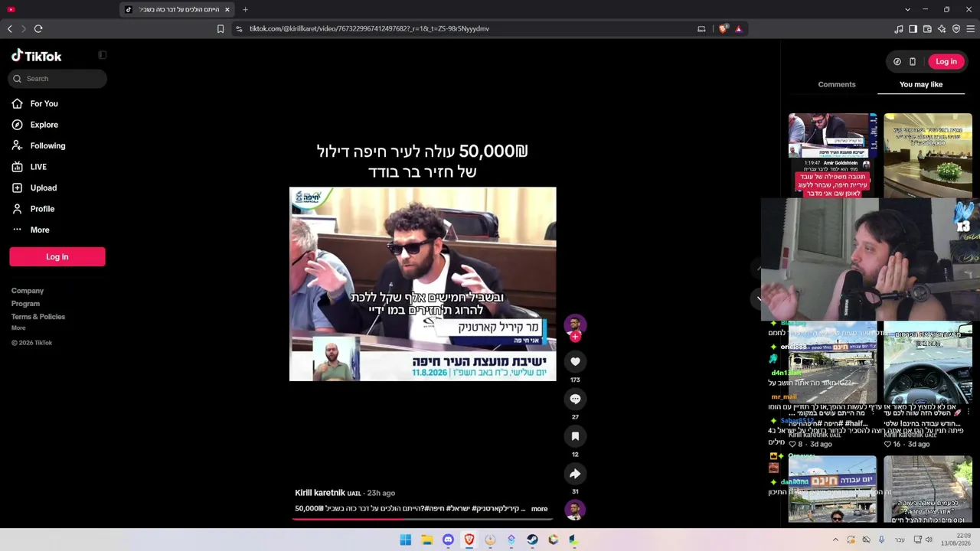Share the video with arrow icon
Viewport: 980px width, 551px height.
point(575,474)
